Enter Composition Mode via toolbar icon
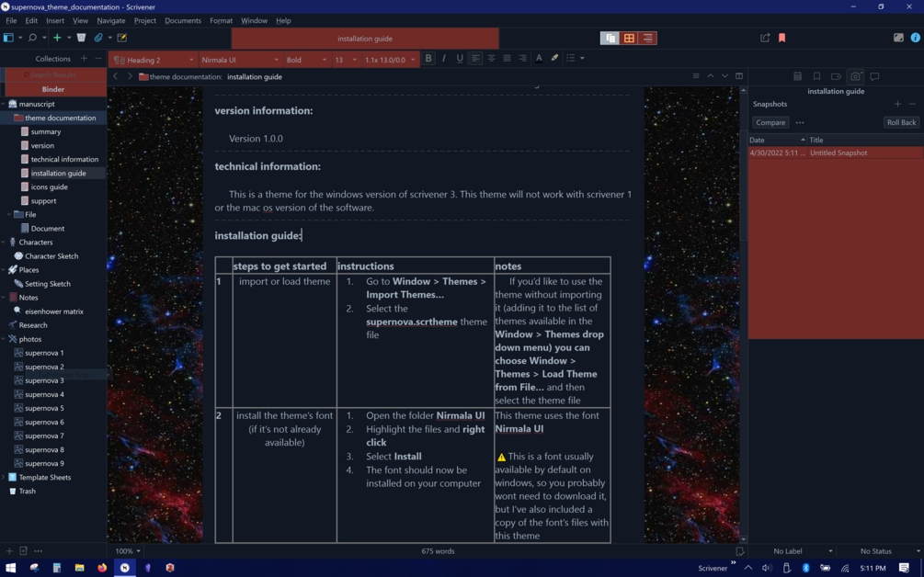Viewport: 924px width, 577px height. [x=898, y=38]
